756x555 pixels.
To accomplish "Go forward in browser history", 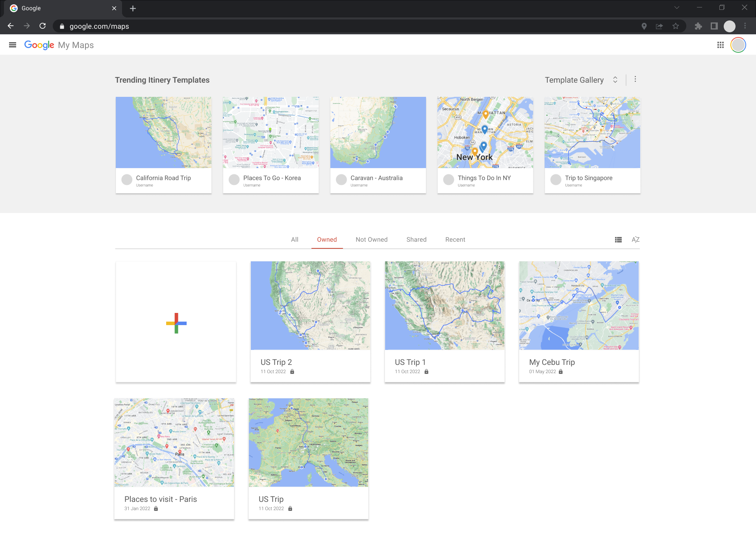I will tap(27, 26).
